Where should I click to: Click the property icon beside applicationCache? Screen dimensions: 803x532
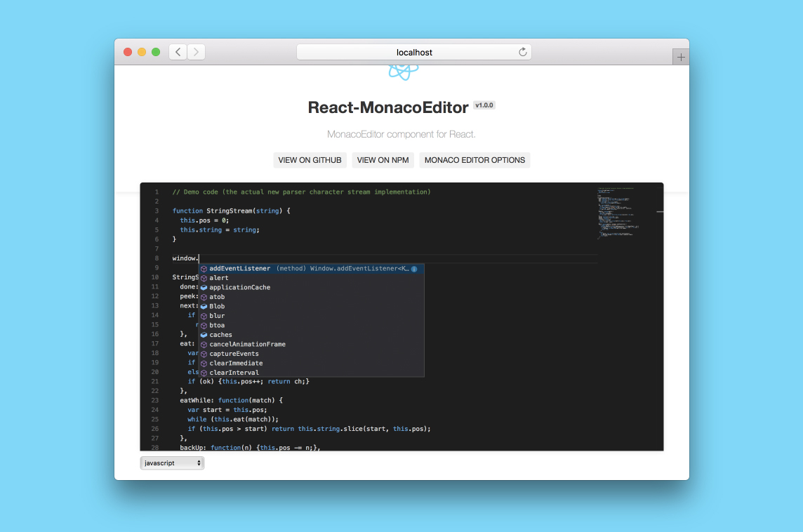point(204,288)
